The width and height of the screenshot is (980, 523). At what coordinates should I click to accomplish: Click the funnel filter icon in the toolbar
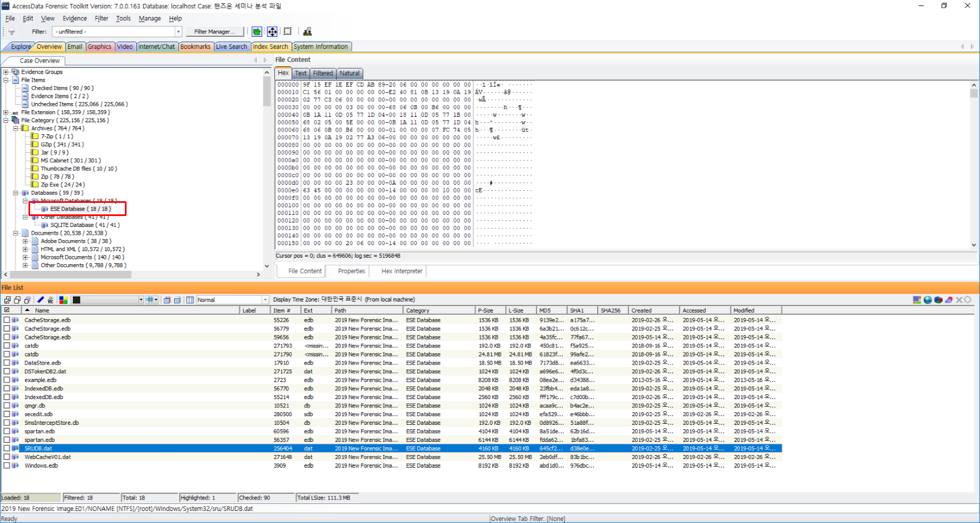(12, 32)
